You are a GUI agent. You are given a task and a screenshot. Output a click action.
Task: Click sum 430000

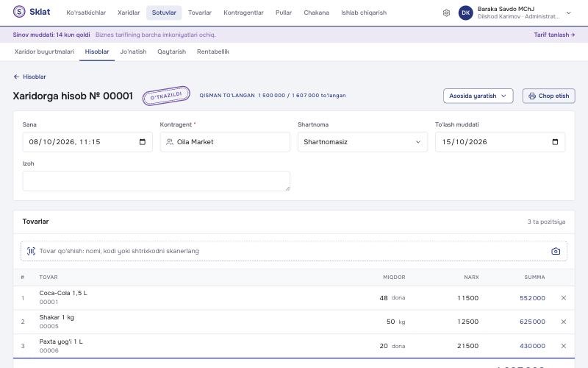tap(532, 346)
